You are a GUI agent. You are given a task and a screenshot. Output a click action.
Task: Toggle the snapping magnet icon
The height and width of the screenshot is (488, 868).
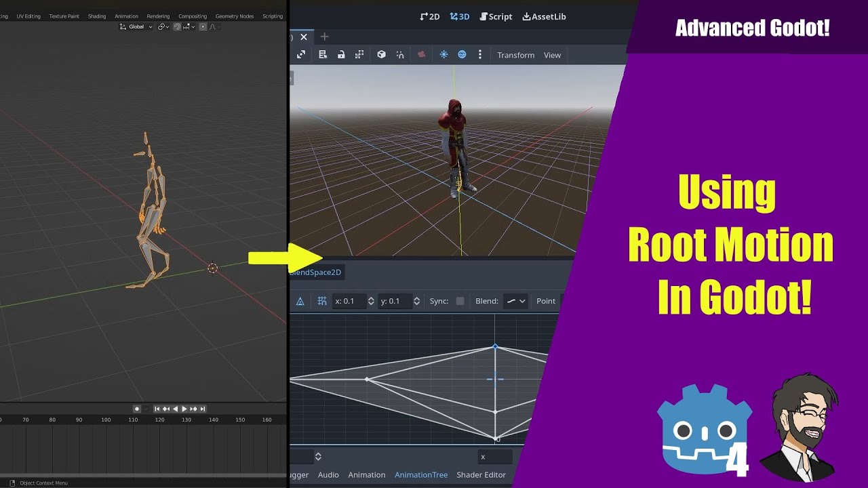click(177, 27)
